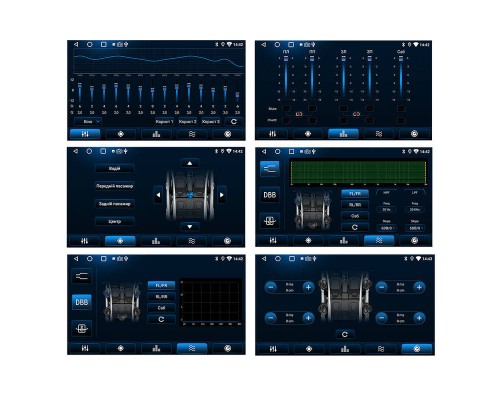Viewport: 500px width, 400px height.
Task: Toggle link icon between ПЛ and ПП channels
Action: pos(299,114)
